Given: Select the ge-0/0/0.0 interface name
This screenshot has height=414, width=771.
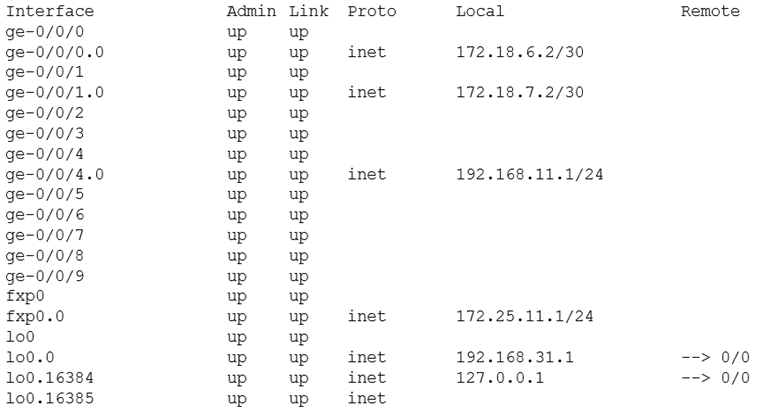Looking at the screenshot, I should click(55, 52).
